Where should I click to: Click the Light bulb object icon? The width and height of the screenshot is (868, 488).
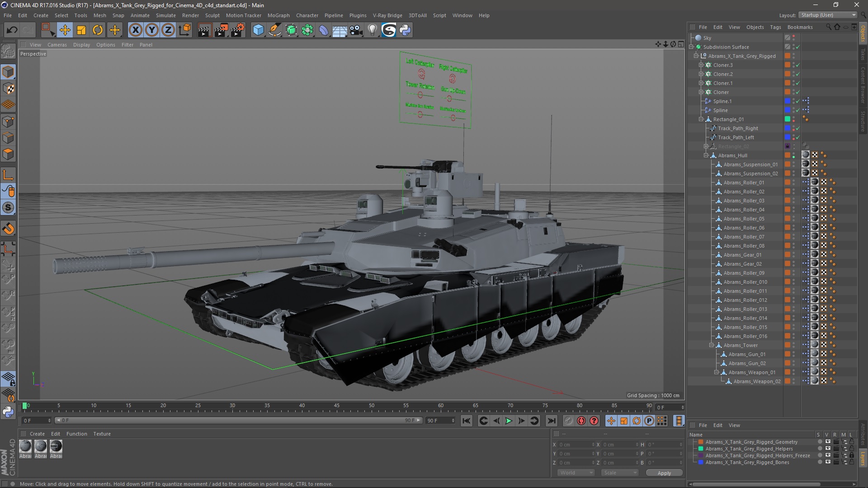pyautogui.click(x=372, y=30)
